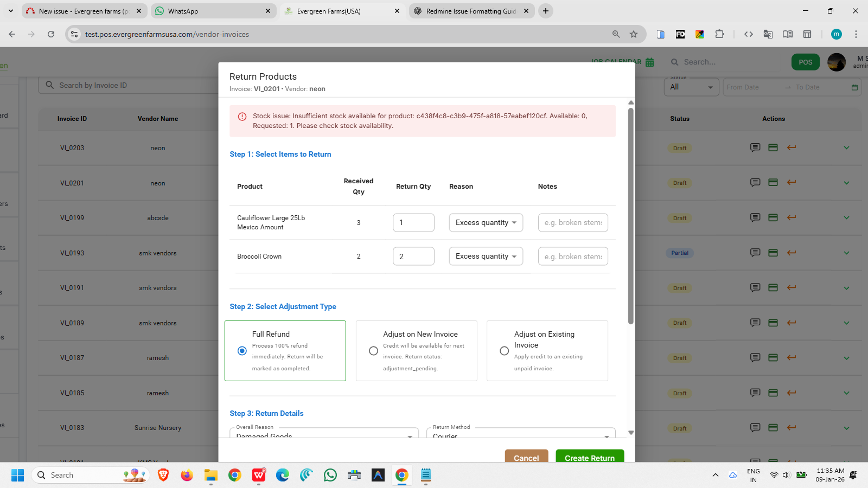Click Cancel in Return Products dialog
The image size is (868, 488).
[x=526, y=457]
